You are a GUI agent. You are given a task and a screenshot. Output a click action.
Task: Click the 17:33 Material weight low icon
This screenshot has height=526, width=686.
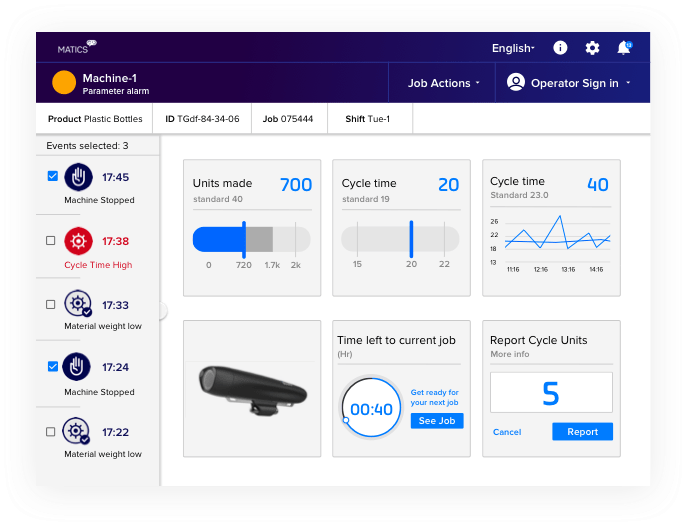(x=78, y=305)
